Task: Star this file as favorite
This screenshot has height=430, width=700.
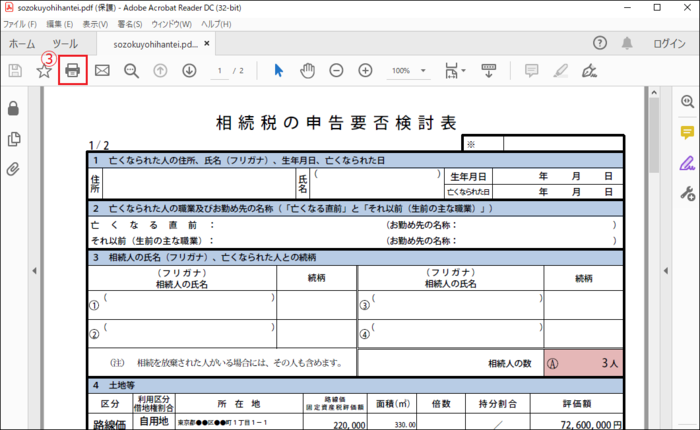Action: (x=44, y=71)
